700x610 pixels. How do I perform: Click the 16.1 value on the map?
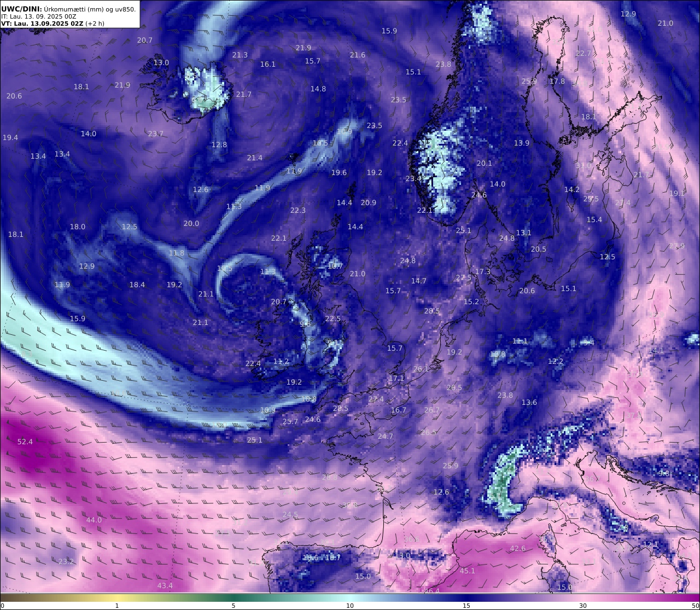pyautogui.click(x=267, y=64)
